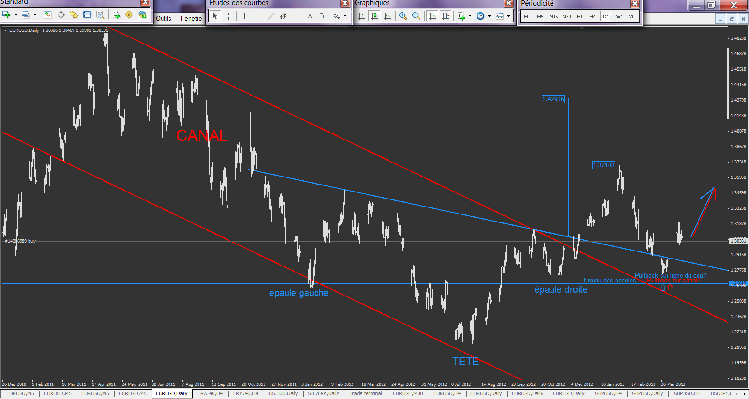The height and width of the screenshot is (399, 749).
Task: Click the Arrows symbol tool icon
Action: (336, 16)
